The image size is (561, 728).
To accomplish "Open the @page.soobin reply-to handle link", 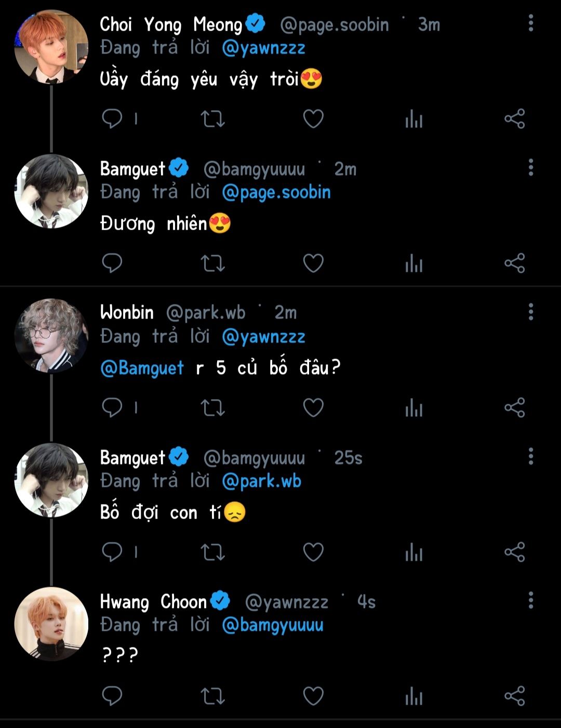I will 276,192.
